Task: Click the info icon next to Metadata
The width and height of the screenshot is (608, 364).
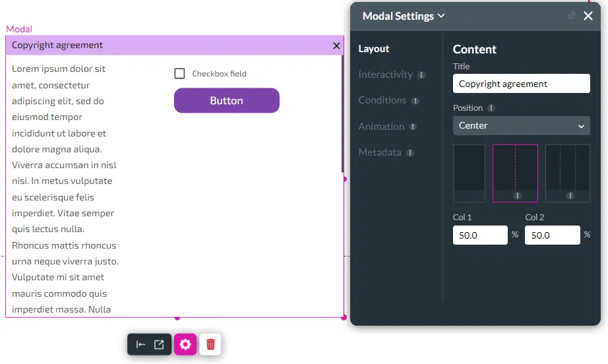Action: [410, 153]
